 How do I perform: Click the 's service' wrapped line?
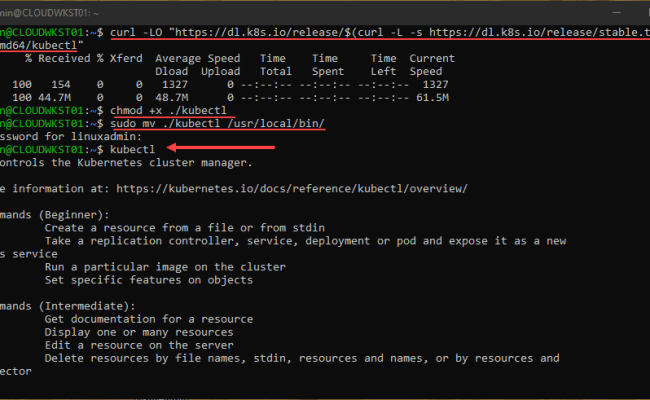(29, 254)
